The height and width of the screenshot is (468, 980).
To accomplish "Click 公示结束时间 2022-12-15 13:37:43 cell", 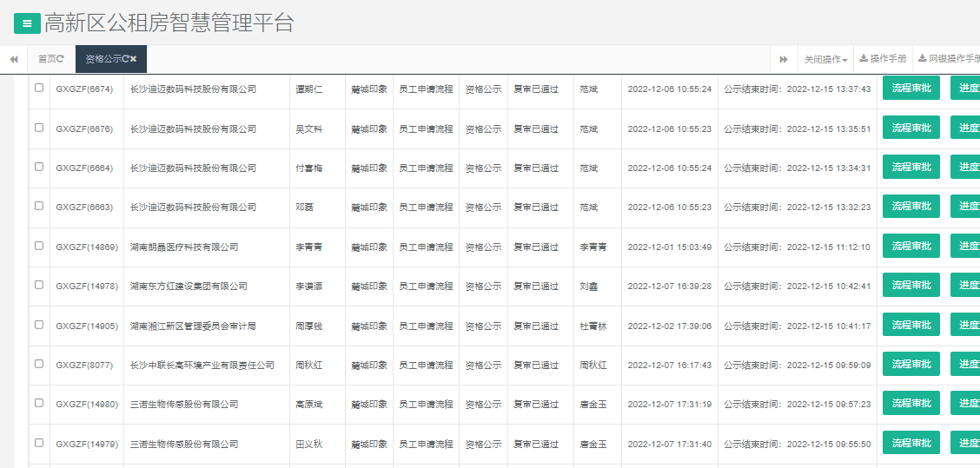I will point(798,89).
